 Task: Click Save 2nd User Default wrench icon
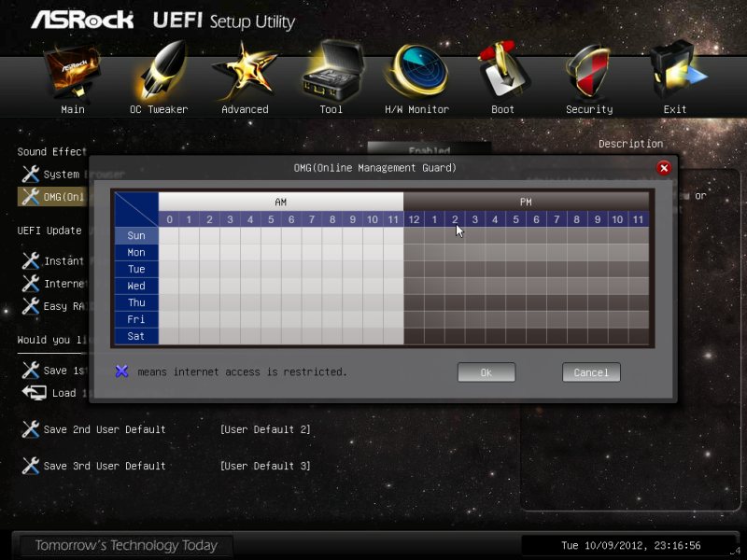(x=31, y=429)
